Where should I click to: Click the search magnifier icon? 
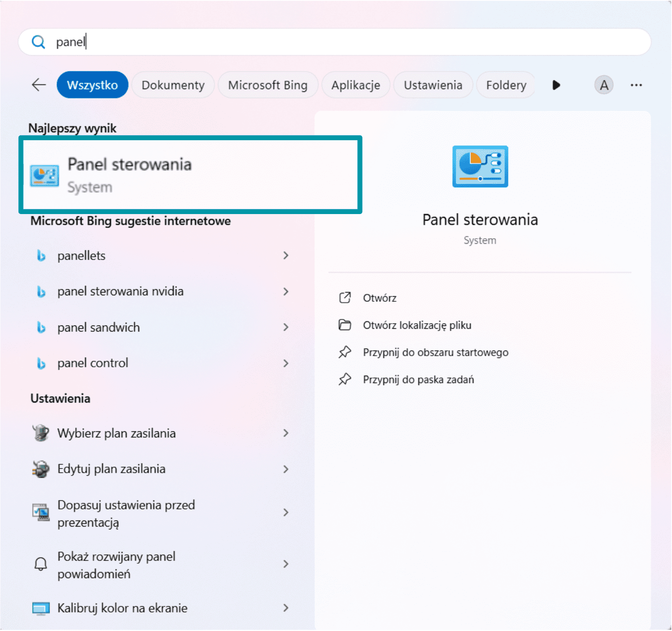point(38,42)
